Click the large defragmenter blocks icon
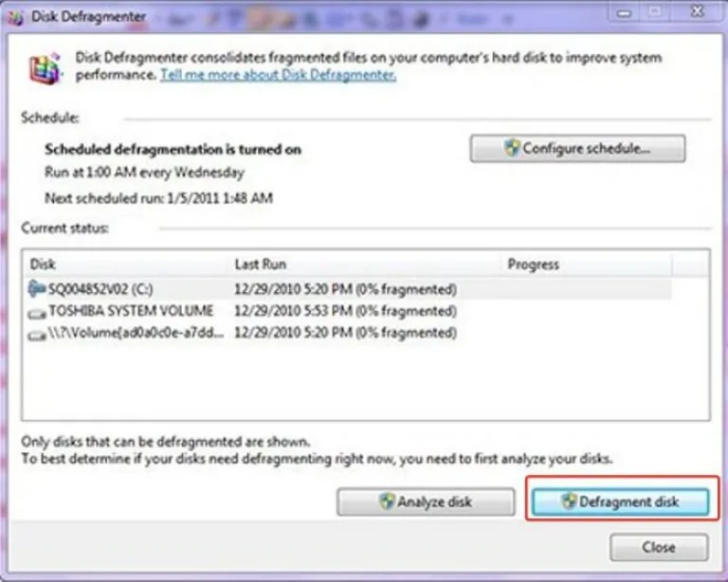The image size is (728, 582). coord(45,68)
